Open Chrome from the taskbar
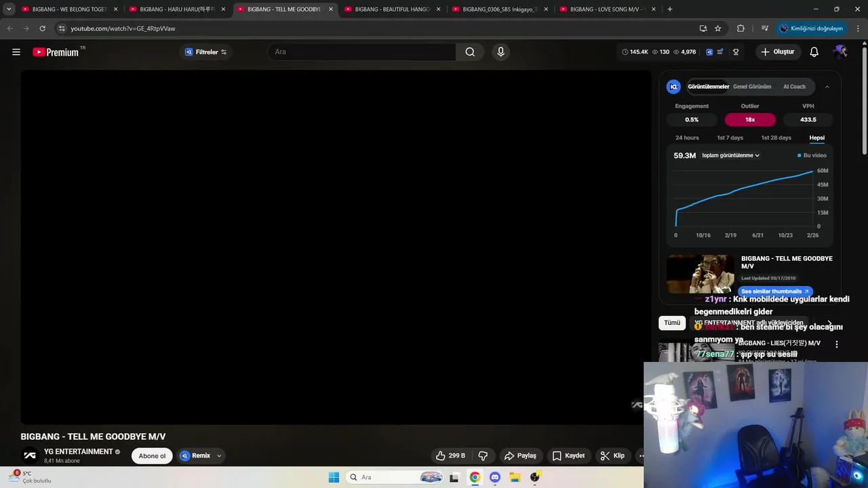 475,477
